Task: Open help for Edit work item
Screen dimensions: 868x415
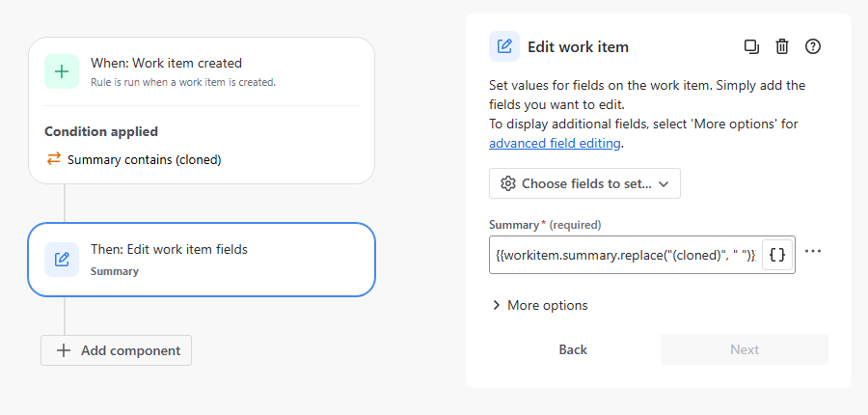Action: (x=813, y=46)
